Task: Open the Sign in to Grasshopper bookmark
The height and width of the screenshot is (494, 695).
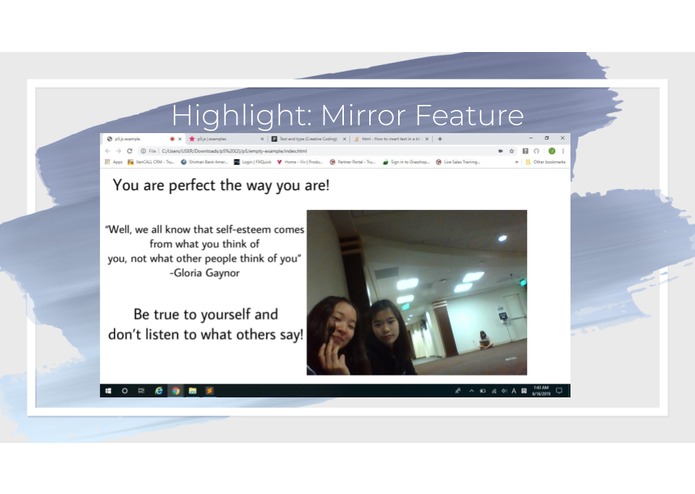Action: pyautogui.click(x=406, y=162)
